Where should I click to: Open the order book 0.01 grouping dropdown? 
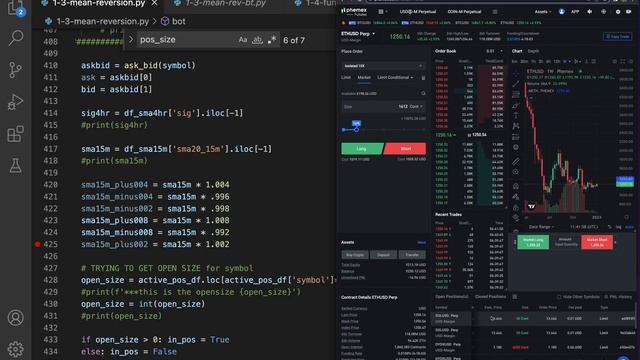tap(494, 51)
